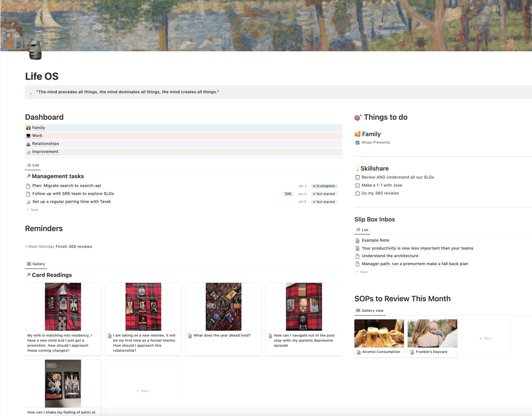Screen dimensions: 532x416
Task: Open 'Your productivity is now less important' note
Action: pos(417,248)
